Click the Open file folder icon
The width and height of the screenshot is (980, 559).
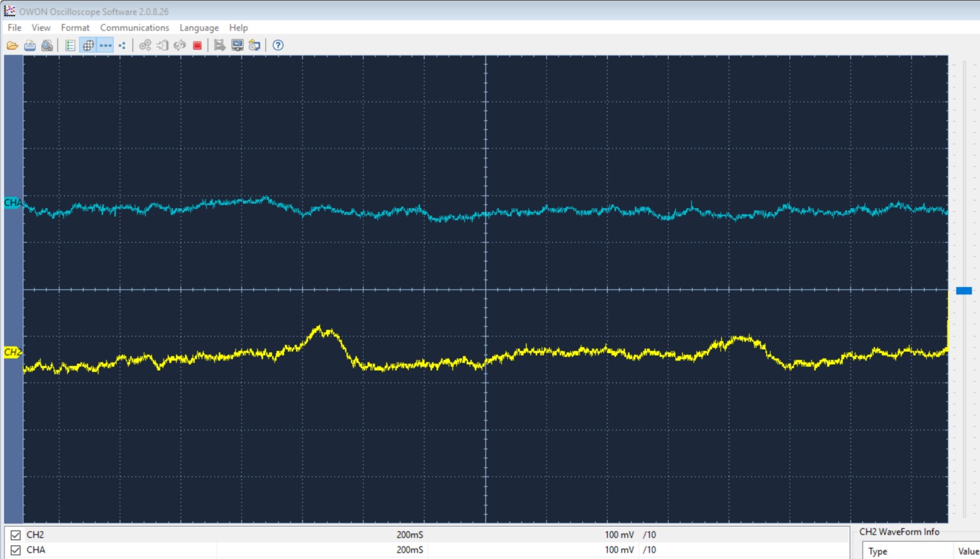[x=12, y=45]
